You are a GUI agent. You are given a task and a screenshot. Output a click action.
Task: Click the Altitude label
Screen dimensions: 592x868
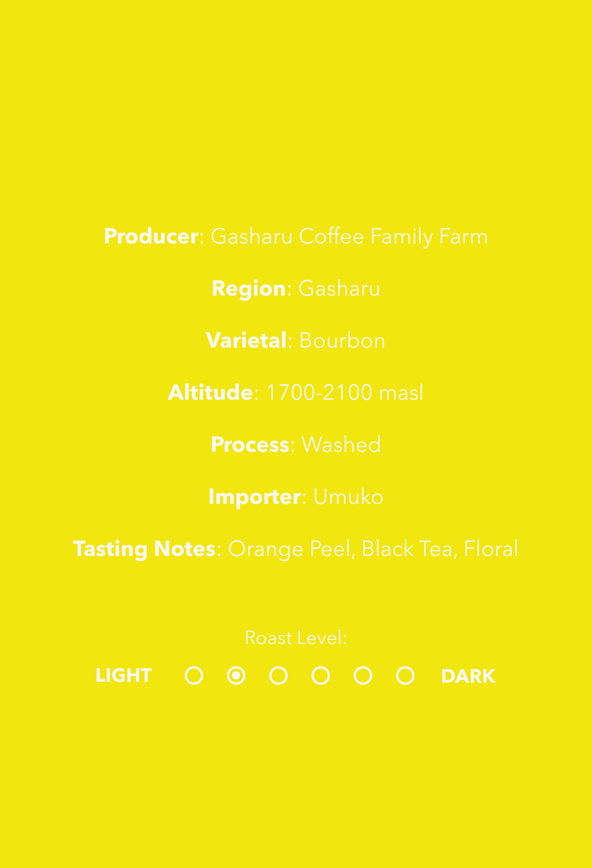click(210, 393)
